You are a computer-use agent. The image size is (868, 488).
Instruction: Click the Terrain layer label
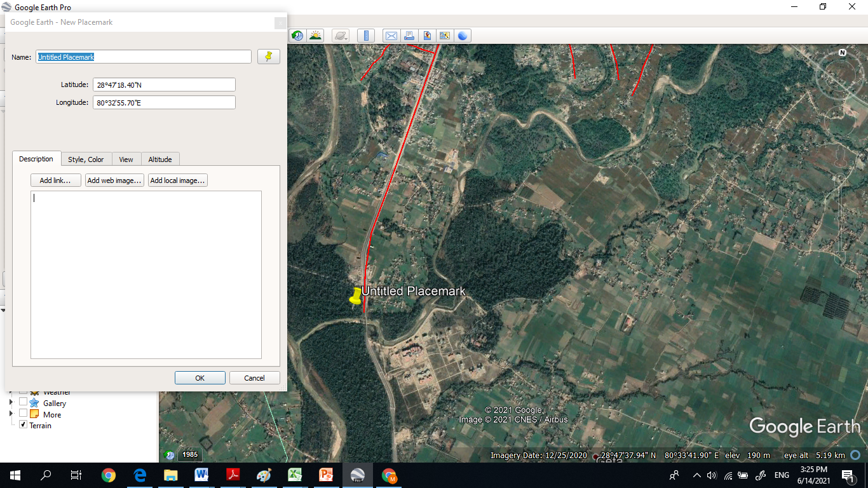click(40, 426)
